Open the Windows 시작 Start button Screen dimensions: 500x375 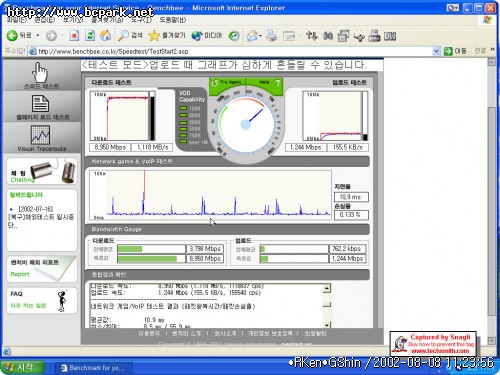tap(22, 367)
